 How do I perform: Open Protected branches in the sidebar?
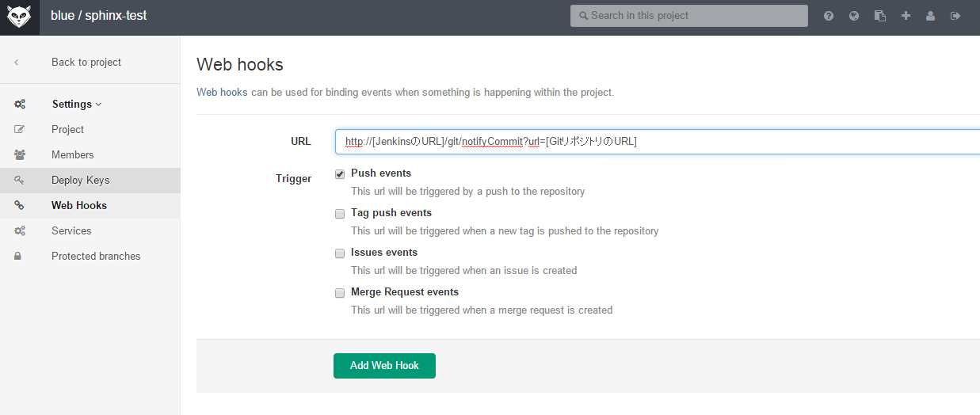(x=96, y=256)
